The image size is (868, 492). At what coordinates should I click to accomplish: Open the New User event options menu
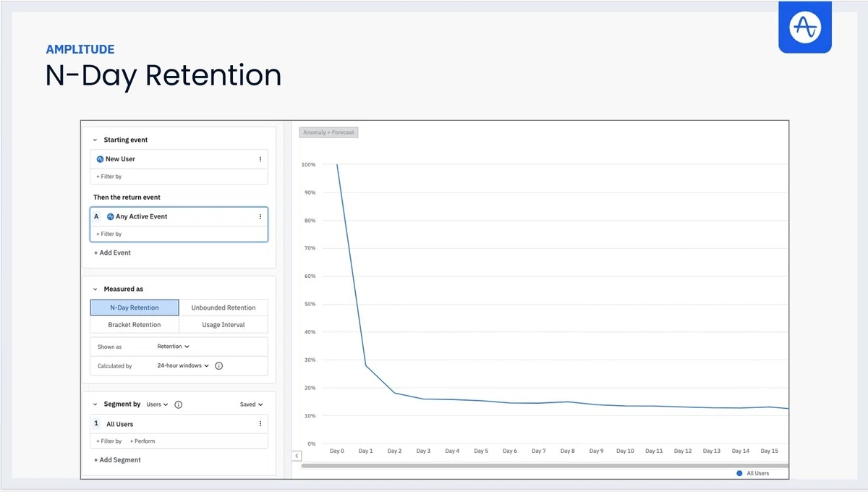click(x=260, y=159)
